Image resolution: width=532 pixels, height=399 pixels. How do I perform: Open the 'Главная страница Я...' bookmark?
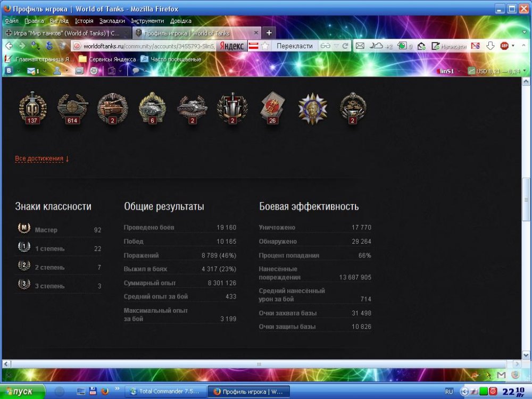pyautogui.click(x=39, y=59)
